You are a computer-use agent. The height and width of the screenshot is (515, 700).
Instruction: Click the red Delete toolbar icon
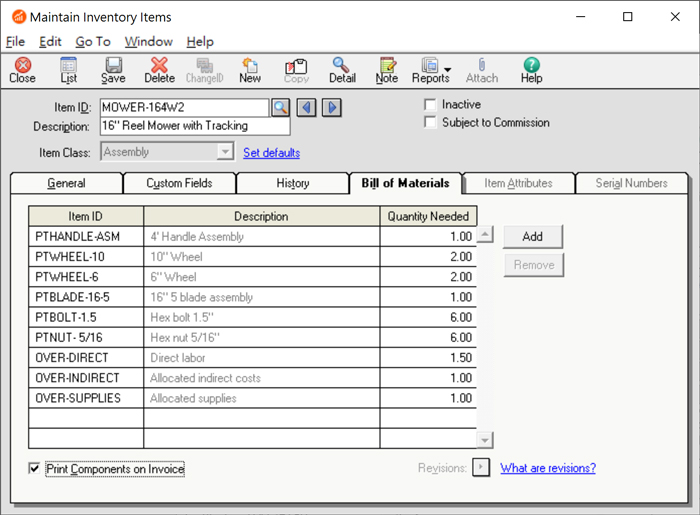[x=159, y=71]
